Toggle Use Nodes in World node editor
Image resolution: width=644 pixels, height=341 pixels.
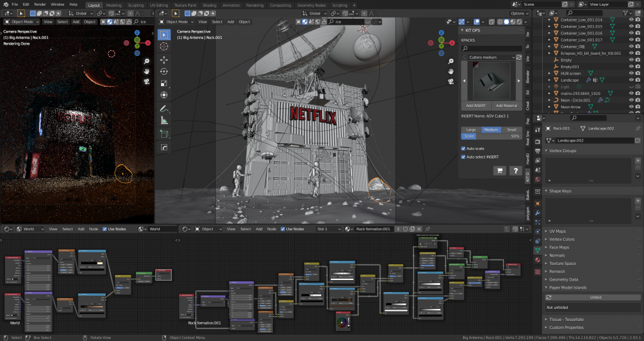tap(104, 229)
